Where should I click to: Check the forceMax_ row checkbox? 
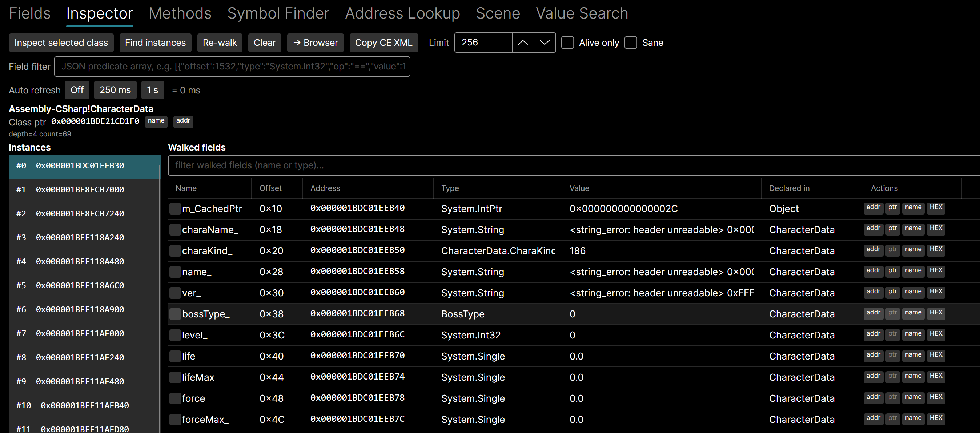click(175, 419)
